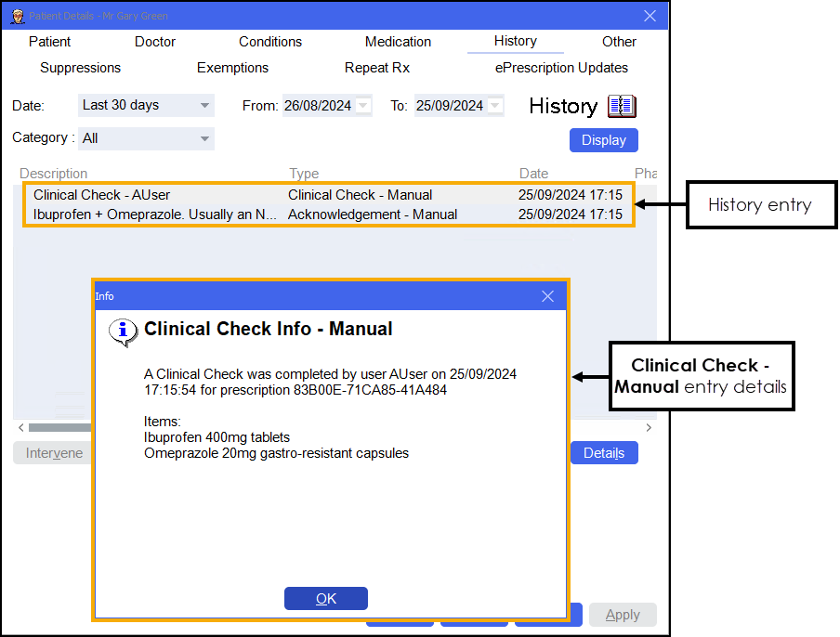Click the Details button

[603, 453]
